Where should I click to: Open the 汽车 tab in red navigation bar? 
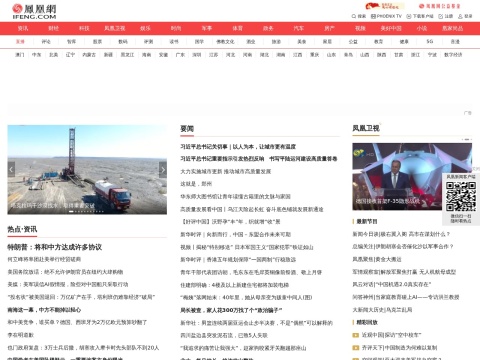pyautogui.click(x=299, y=28)
